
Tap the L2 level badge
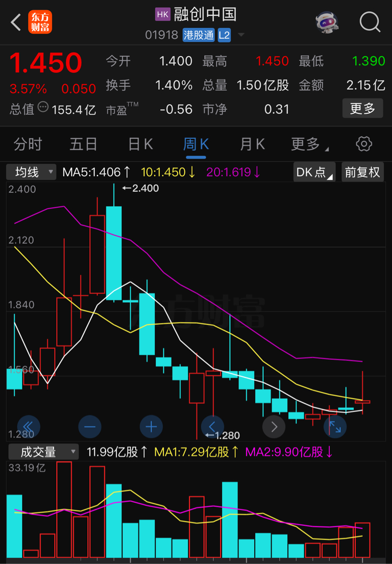click(x=224, y=35)
